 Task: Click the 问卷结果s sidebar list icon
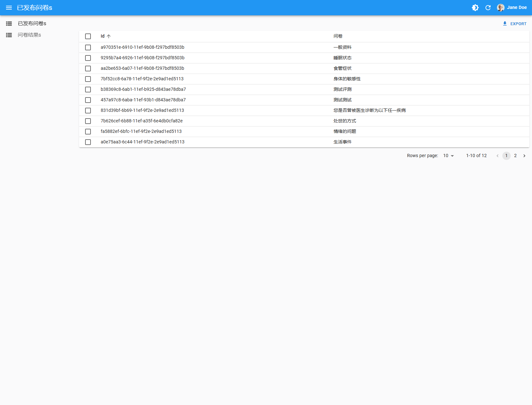9,35
